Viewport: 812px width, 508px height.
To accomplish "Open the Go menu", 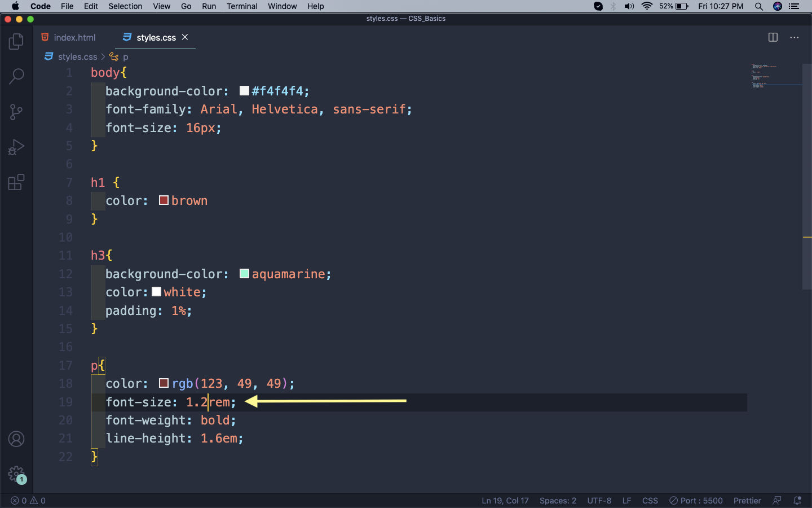I will 186,6.
